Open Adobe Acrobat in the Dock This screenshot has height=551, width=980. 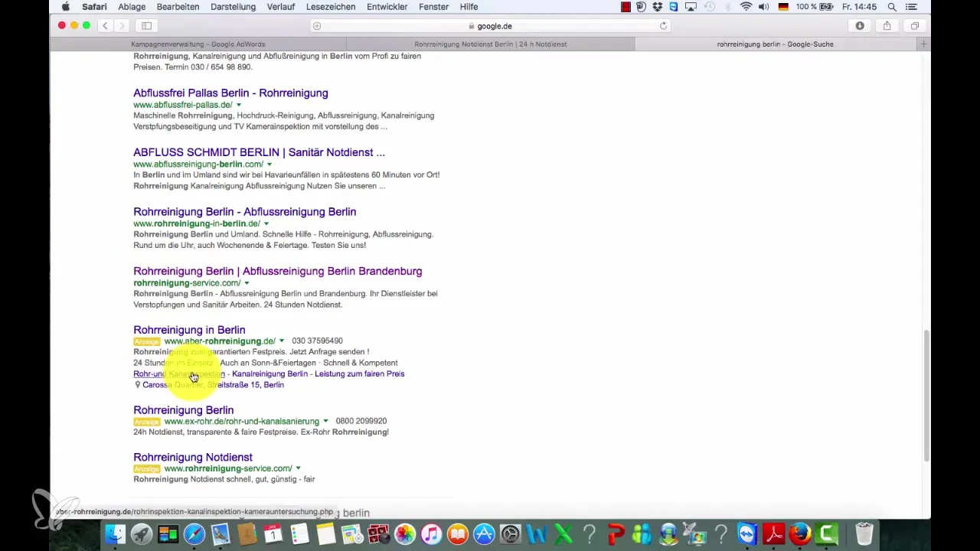pos(773,533)
